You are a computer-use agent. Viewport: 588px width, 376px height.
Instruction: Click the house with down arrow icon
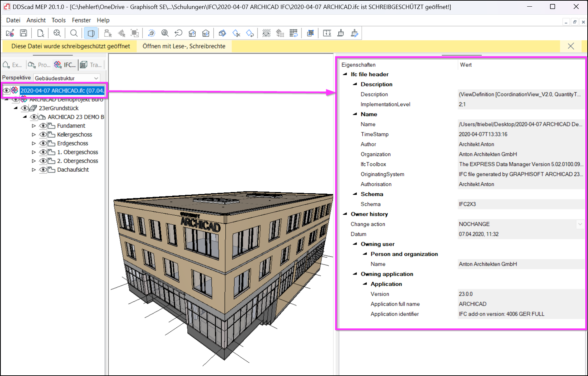coord(206,33)
